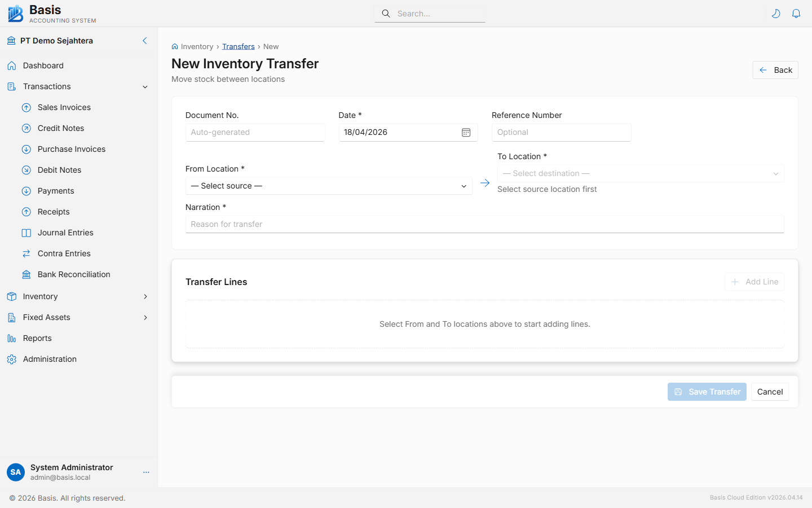The height and width of the screenshot is (508, 812).
Task: Click the arrow icon between location fields
Action: point(484,183)
